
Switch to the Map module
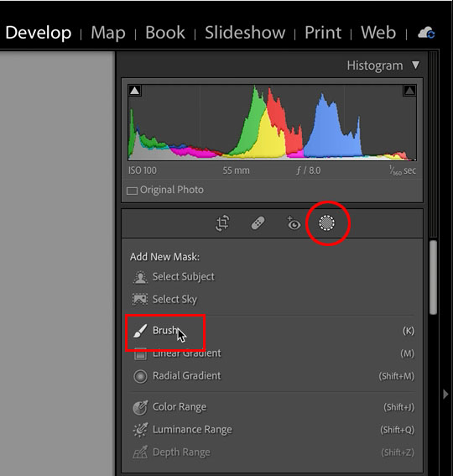pos(108,33)
